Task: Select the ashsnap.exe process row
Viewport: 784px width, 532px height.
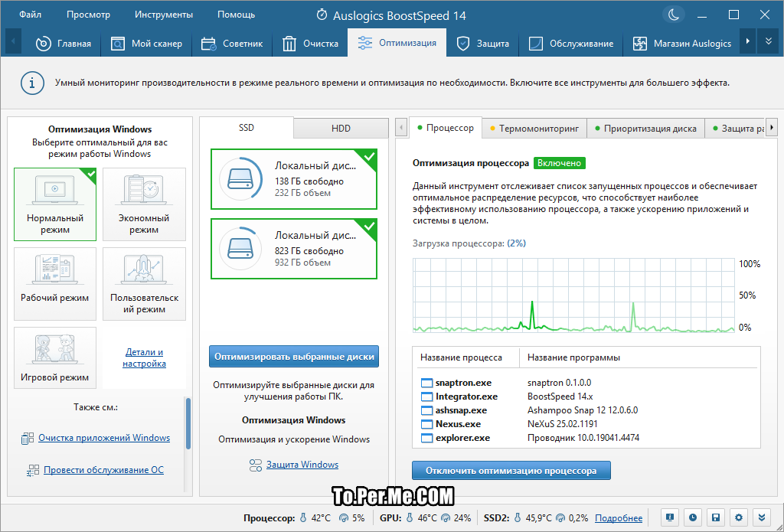Action: coord(586,410)
